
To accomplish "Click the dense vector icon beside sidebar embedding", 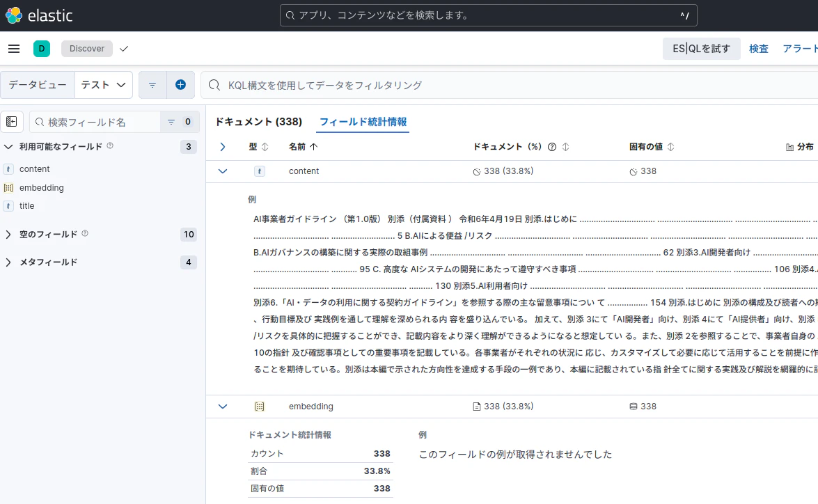I will [8, 188].
